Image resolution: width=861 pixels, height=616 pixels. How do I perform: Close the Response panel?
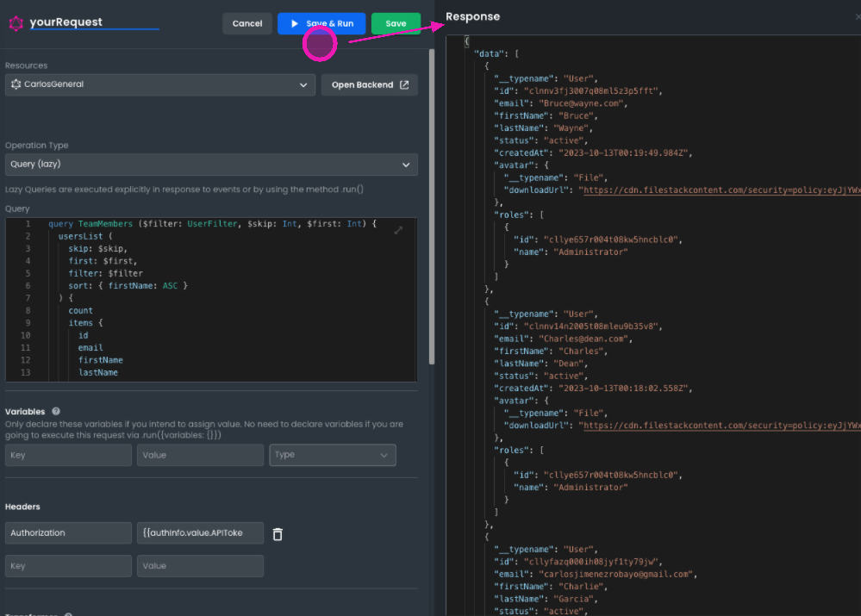[857, 17]
